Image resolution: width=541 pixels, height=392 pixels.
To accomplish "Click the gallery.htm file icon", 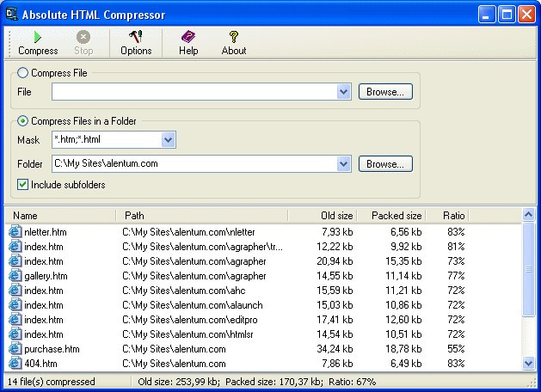I will pos(15,276).
